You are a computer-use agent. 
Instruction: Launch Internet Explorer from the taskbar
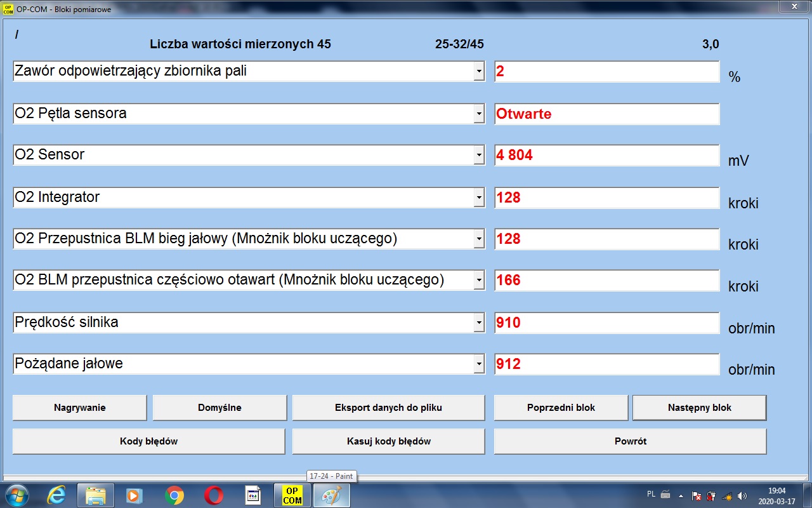(x=56, y=495)
